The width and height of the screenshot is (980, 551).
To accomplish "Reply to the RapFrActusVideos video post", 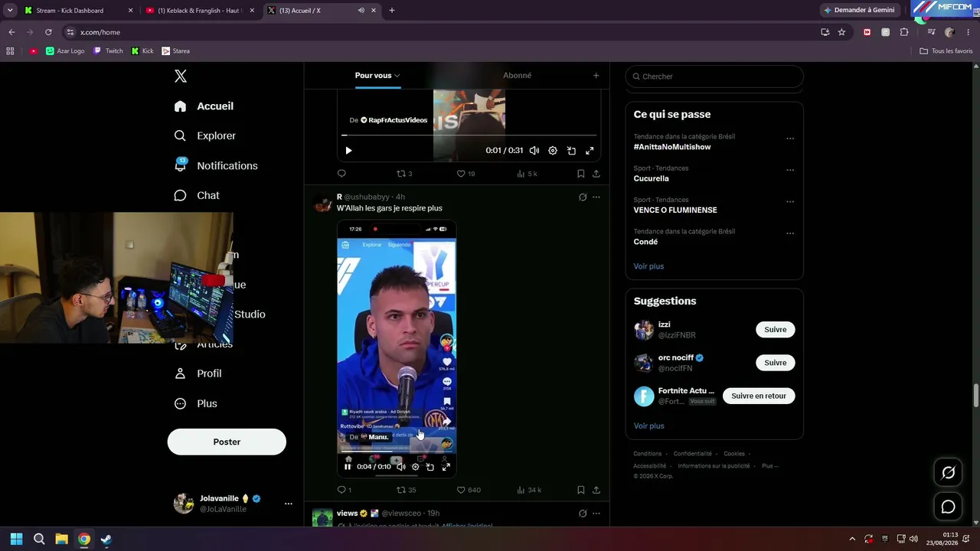I will tap(341, 174).
